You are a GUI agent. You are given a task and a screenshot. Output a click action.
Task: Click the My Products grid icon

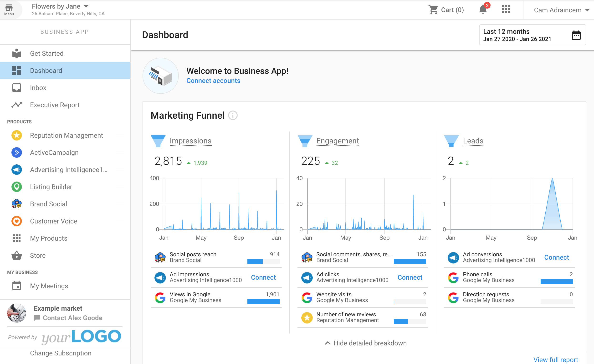click(x=17, y=238)
